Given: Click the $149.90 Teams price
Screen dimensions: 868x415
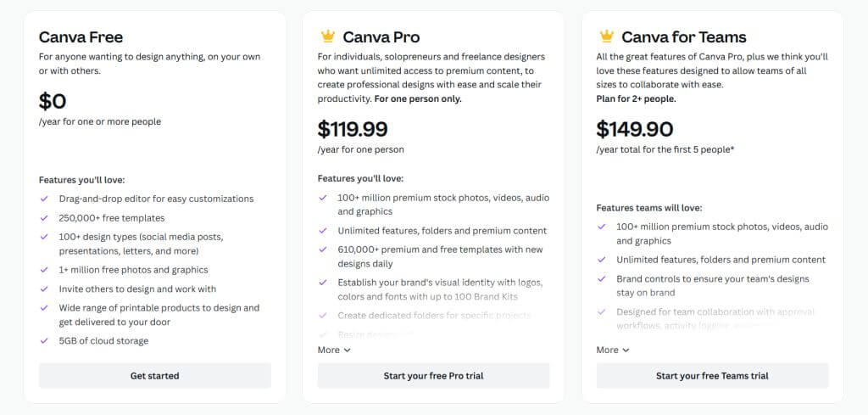Looking at the screenshot, I should coord(635,129).
